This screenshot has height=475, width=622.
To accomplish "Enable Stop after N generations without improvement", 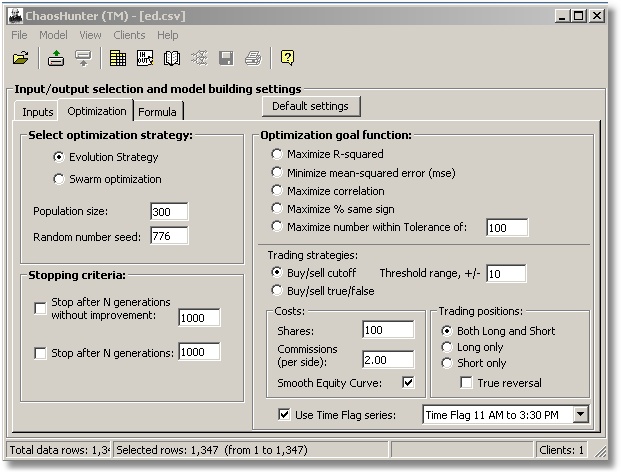I will [40, 308].
